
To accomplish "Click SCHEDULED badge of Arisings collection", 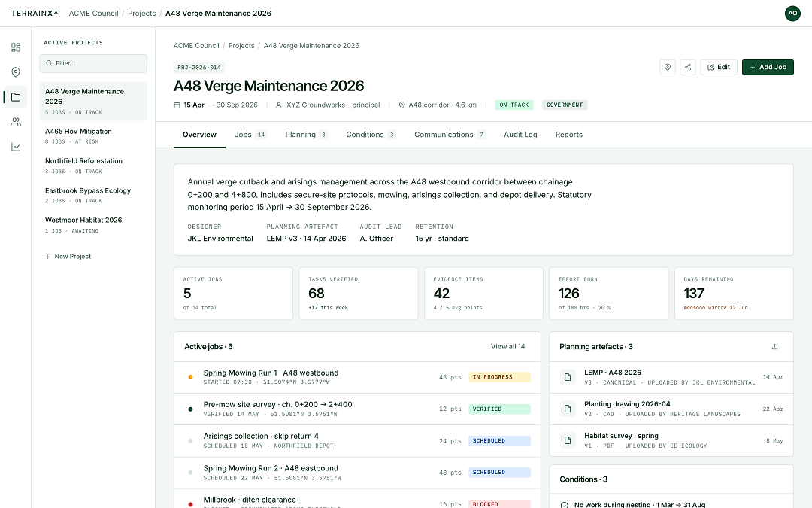I will pyautogui.click(x=499, y=440).
